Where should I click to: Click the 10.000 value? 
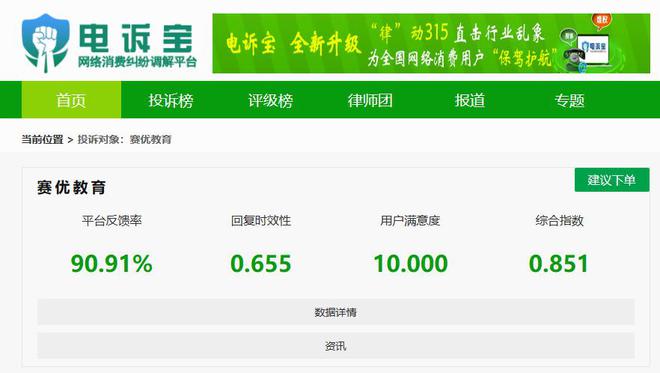click(x=411, y=264)
